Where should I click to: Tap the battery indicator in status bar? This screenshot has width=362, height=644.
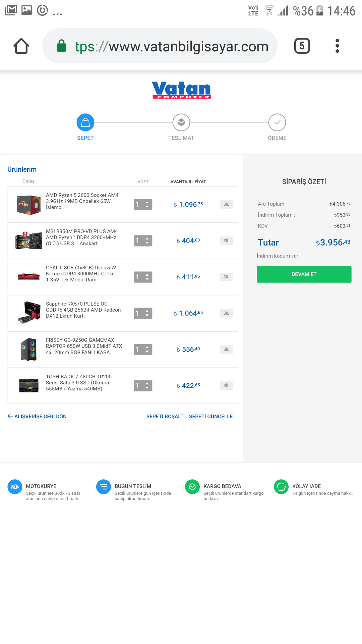[320, 10]
